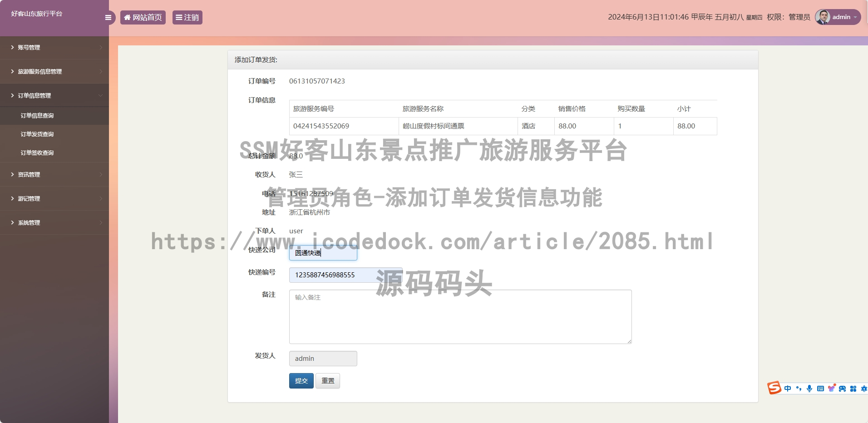This screenshot has height=423, width=868.
Task: Click the date time text in header
Action: click(685, 17)
